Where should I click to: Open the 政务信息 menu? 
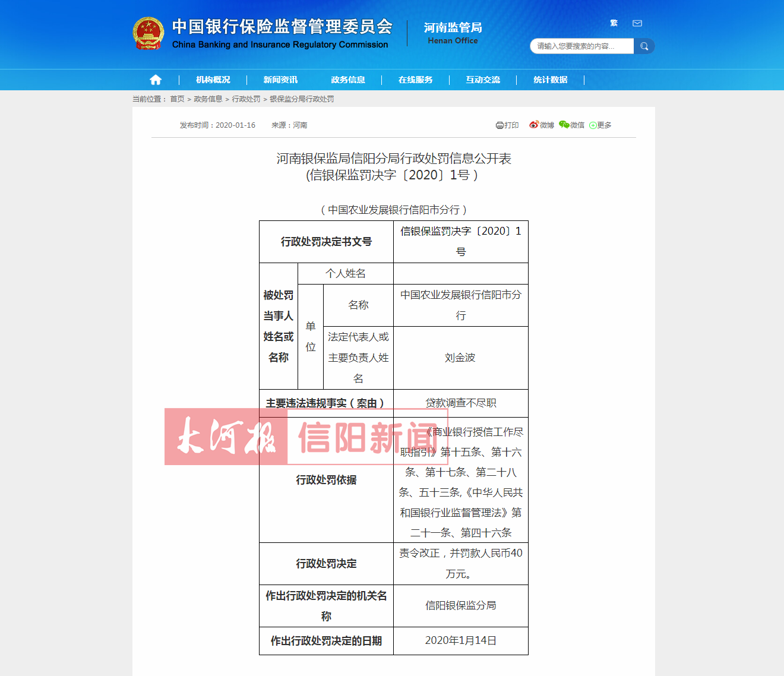348,80
